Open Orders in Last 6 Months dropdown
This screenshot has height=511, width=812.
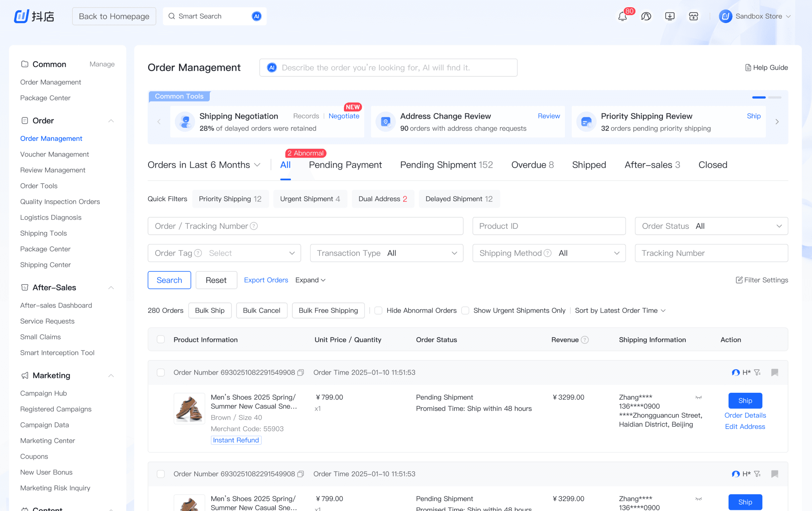[x=204, y=165]
